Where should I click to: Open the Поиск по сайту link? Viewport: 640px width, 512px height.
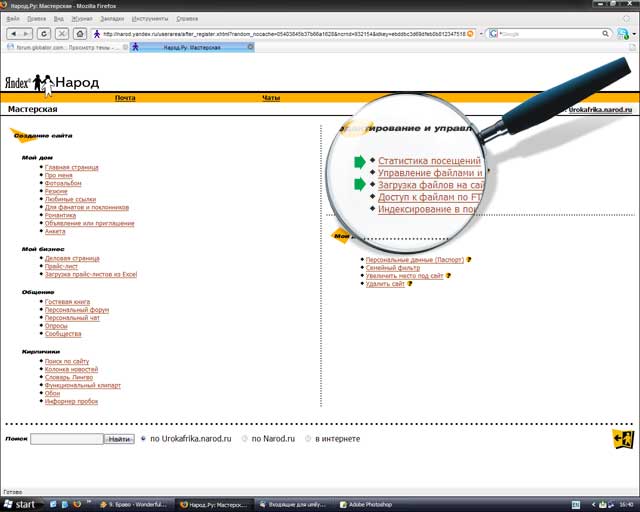coord(67,361)
